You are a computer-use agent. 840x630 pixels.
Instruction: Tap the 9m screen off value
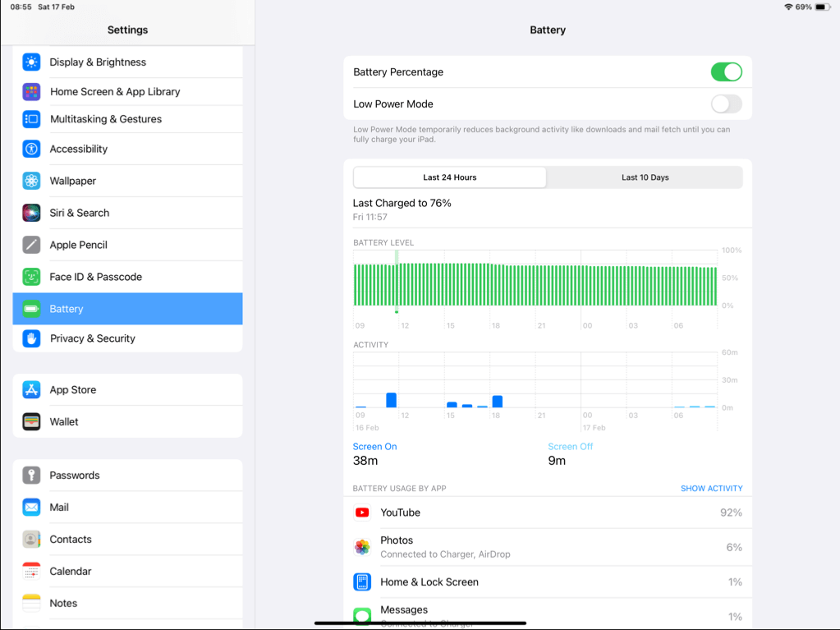coord(557,461)
